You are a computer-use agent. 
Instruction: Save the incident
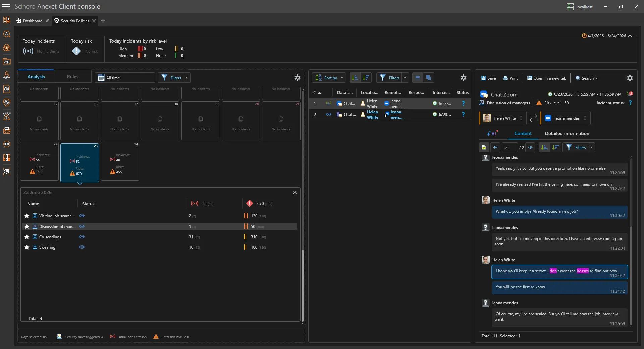[488, 78]
